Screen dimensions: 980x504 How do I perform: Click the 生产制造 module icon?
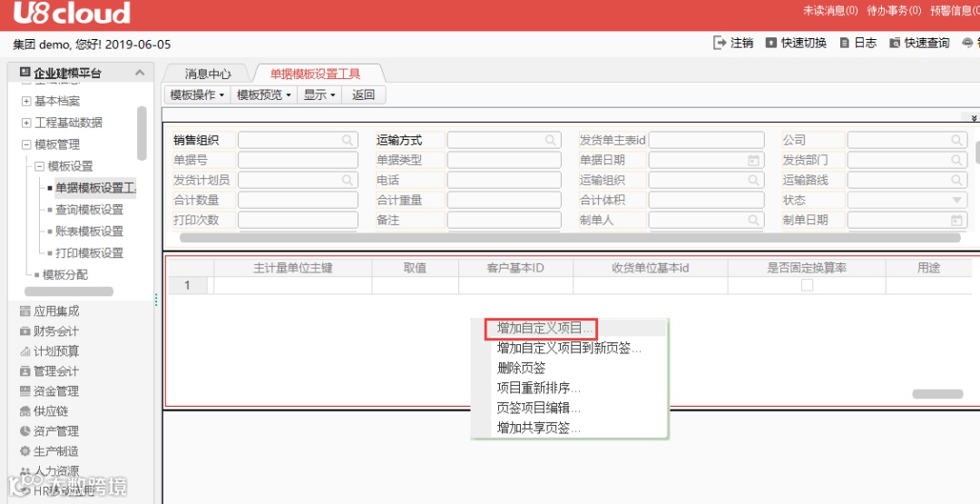(x=25, y=450)
